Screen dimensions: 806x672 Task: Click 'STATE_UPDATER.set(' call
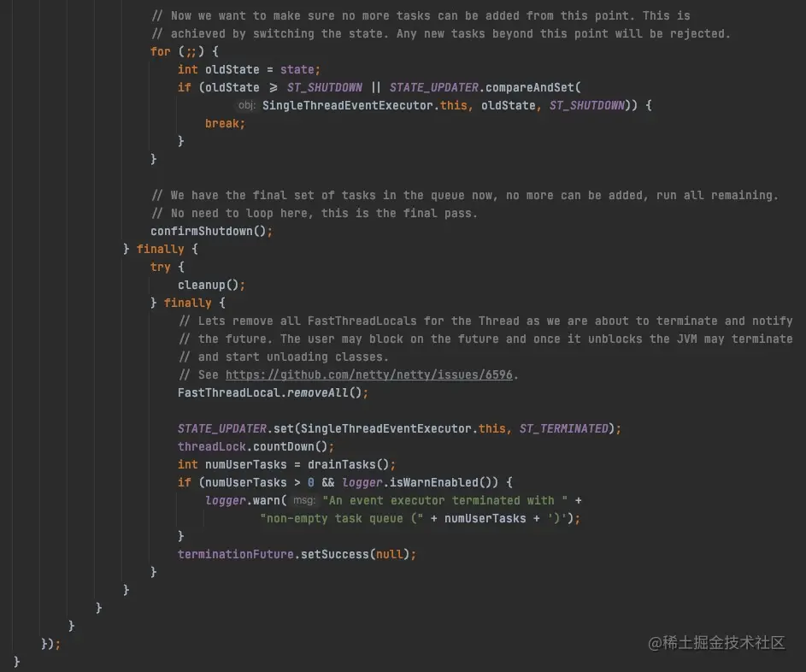239,429
